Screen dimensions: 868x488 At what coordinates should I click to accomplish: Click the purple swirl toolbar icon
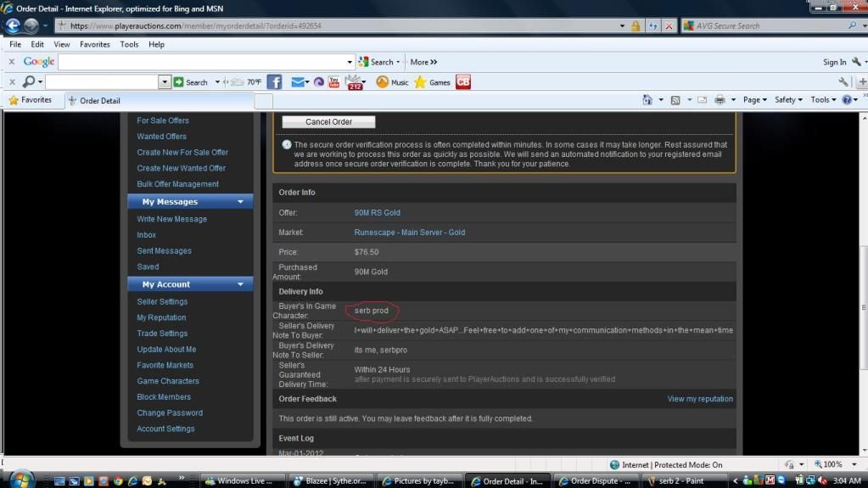(319, 82)
